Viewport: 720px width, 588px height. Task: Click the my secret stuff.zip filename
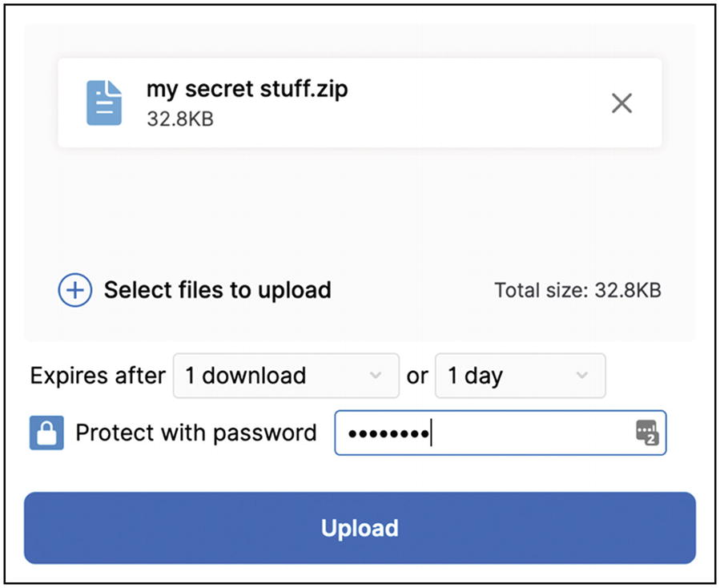click(x=247, y=89)
